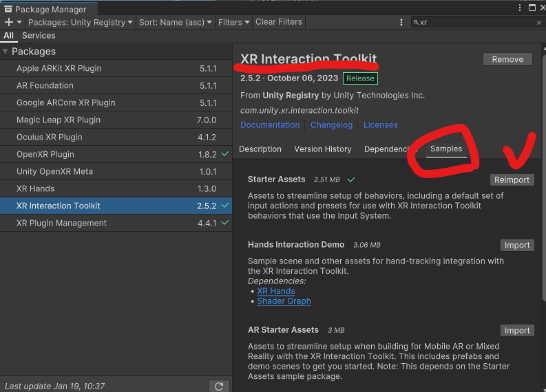This screenshot has width=546, height=392.
Task: Open the toolbar three-dot more options menu
Action: pyautogui.click(x=401, y=22)
